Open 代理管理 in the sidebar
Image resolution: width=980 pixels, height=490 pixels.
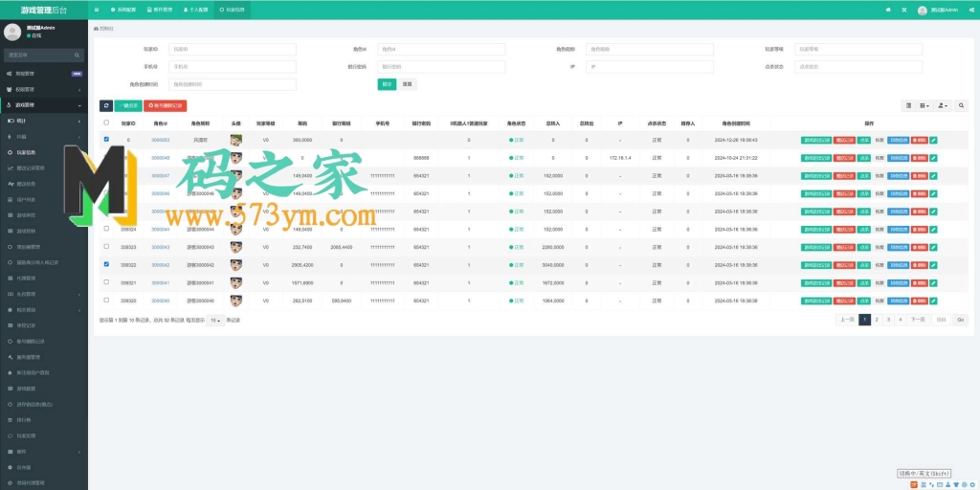point(44,278)
